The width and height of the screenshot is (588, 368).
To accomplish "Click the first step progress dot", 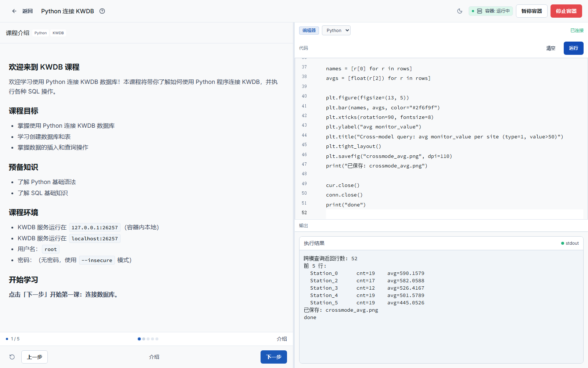I will click(x=139, y=339).
